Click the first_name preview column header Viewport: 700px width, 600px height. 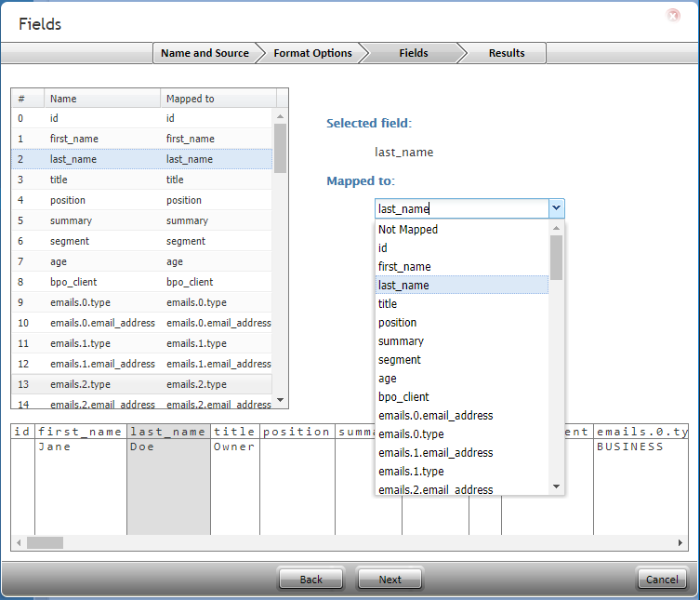pyautogui.click(x=81, y=432)
